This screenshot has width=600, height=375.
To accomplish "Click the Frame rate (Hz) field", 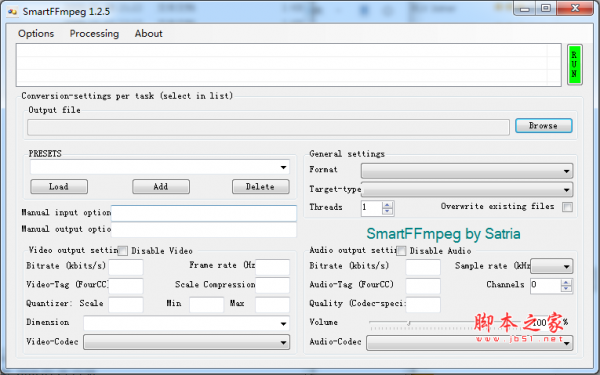I will (x=272, y=267).
